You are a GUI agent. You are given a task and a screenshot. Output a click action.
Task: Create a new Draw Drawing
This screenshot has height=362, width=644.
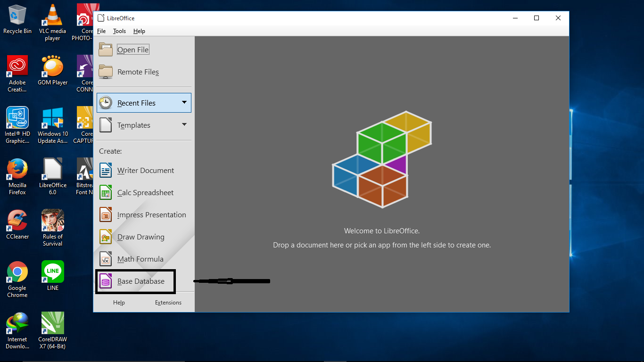point(144,237)
